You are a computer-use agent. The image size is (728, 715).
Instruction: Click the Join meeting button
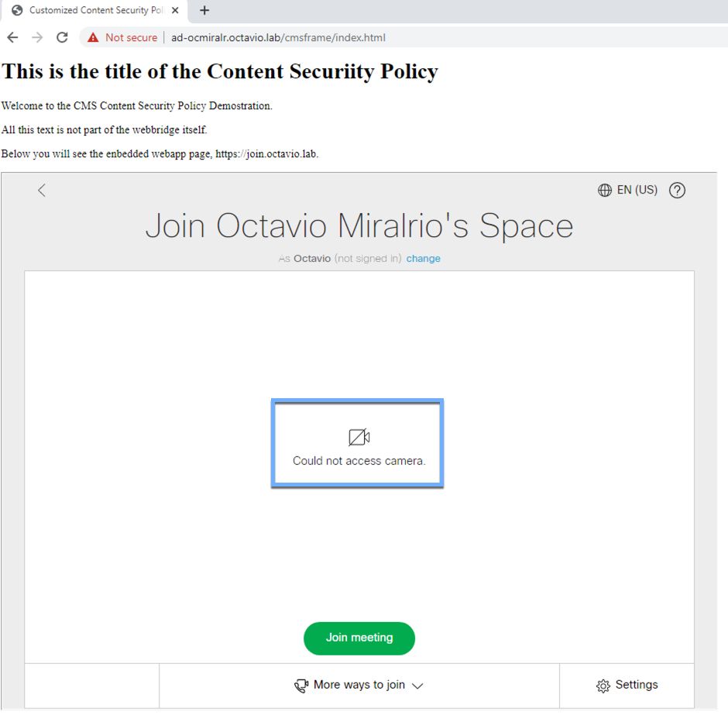[x=359, y=638]
